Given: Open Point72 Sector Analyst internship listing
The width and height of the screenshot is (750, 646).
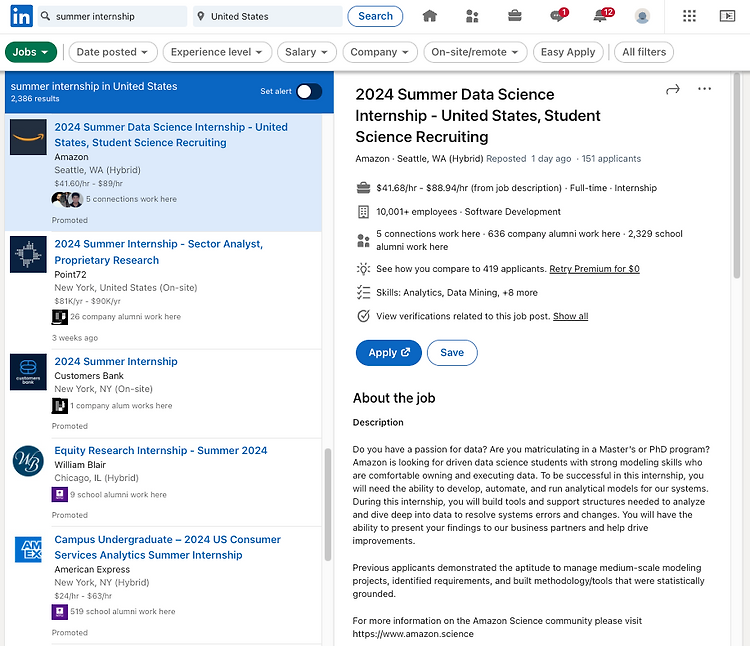Looking at the screenshot, I should tap(158, 252).
